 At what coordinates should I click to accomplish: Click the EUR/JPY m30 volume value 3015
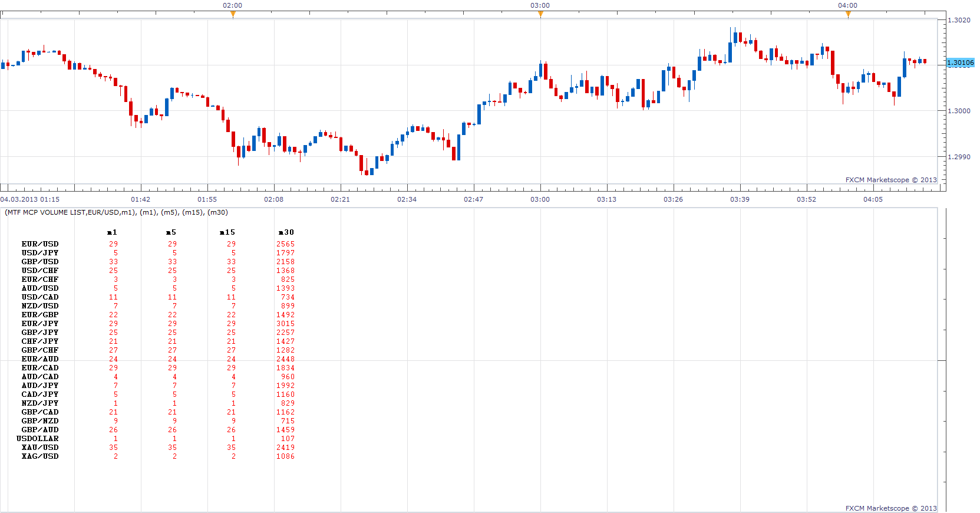[x=285, y=324]
